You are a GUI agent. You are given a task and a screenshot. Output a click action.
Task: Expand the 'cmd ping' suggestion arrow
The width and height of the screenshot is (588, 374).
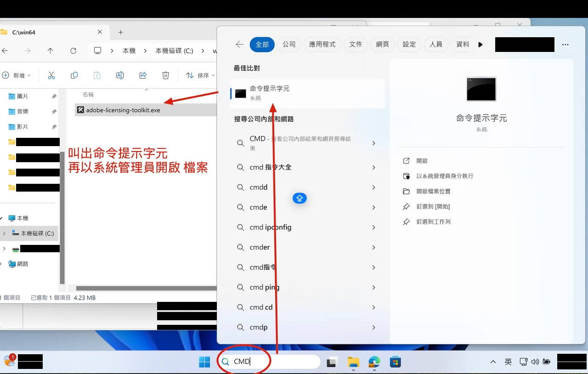pyautogui.click(x=373, y=288)
